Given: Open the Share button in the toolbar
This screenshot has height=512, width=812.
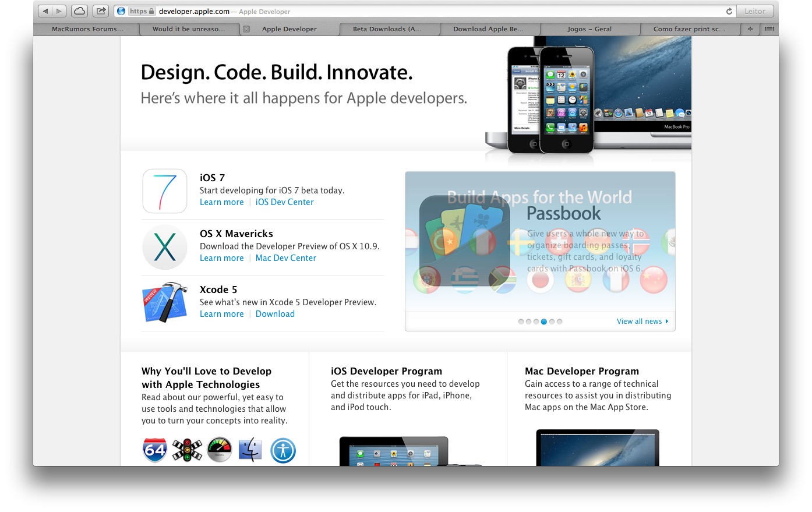Looking at the screenshot, I should coord(101,11).
